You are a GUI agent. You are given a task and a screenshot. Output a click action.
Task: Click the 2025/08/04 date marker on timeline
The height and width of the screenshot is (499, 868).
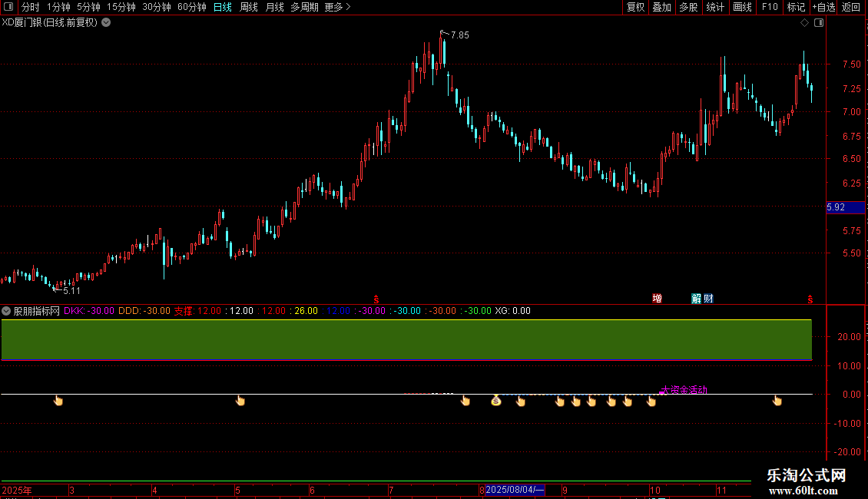coord(515,490)
